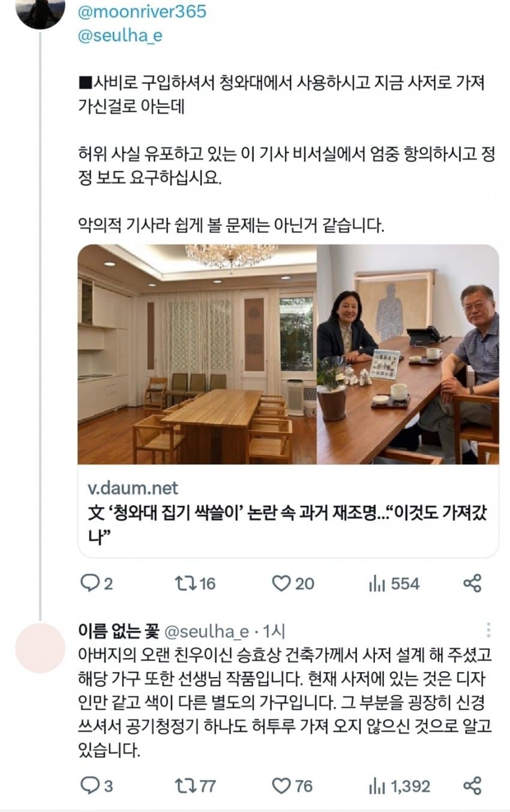
Task: Open the @seulha_e handle in reply header
Action: [x=206, y=631]
